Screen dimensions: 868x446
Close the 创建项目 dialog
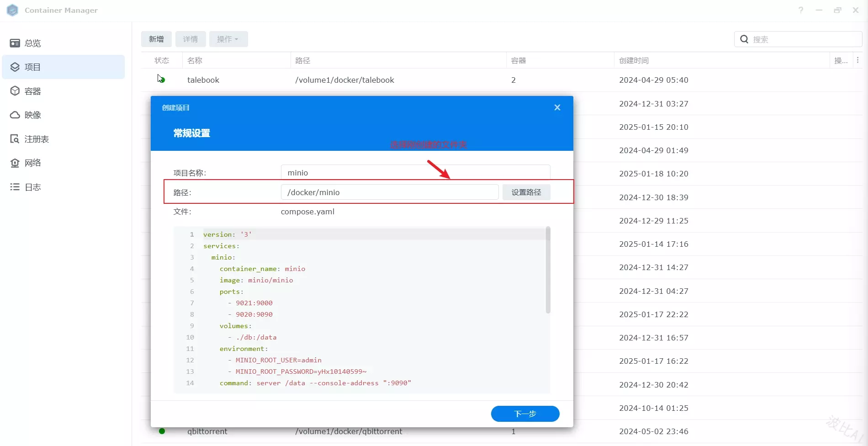tap(557, 107)
